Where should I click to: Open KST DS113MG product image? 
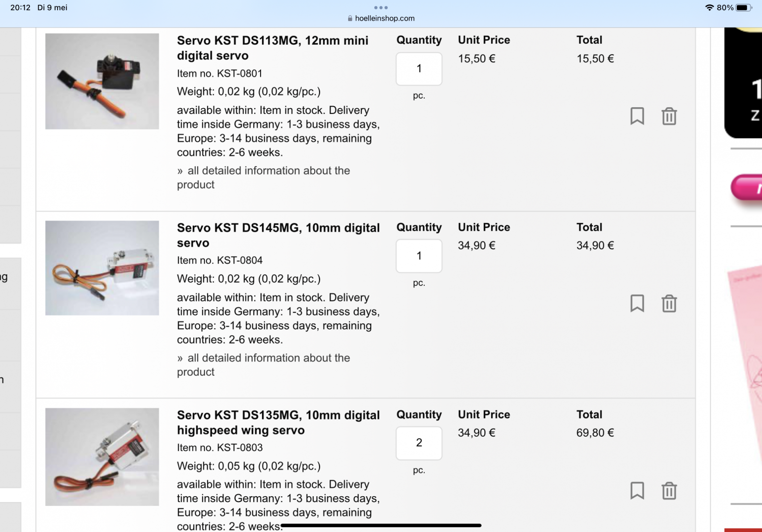(102, 81)
